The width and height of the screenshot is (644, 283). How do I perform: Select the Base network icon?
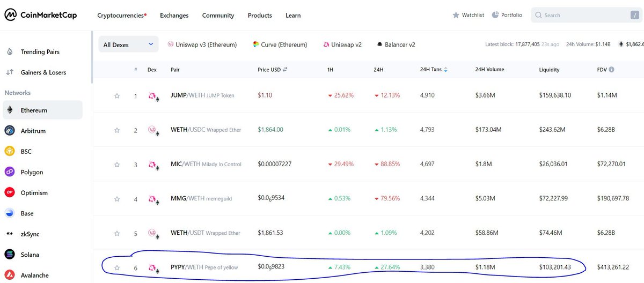point(10,213)
